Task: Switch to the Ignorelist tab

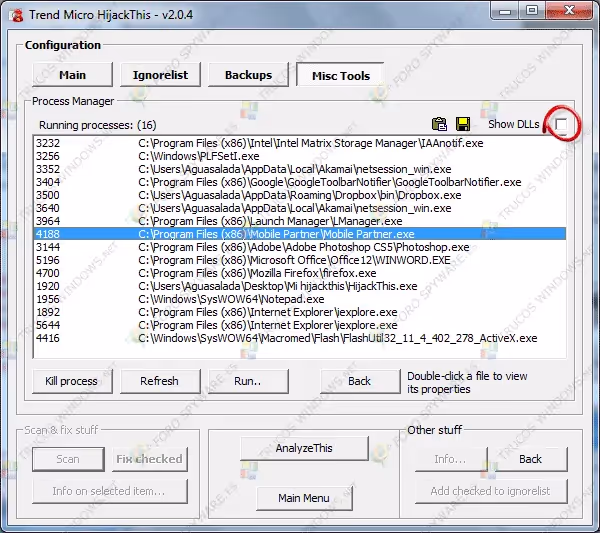Action: coord(160,75)
